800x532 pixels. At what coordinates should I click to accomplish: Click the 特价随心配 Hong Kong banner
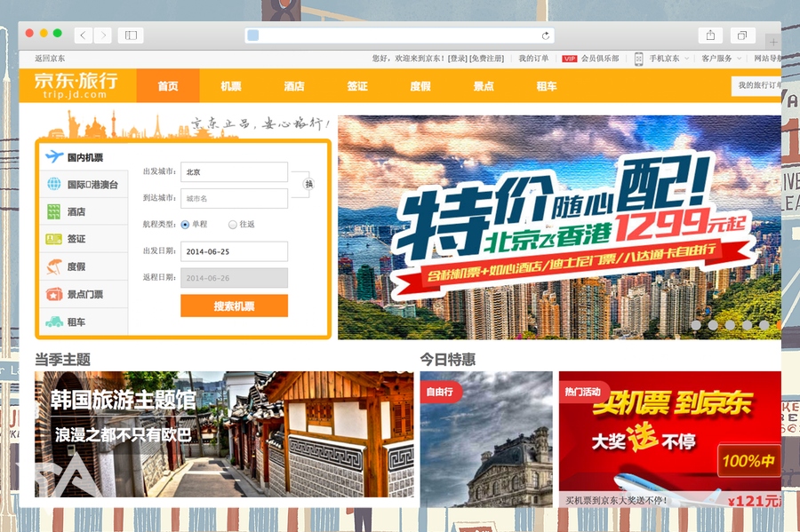[559, 227]
